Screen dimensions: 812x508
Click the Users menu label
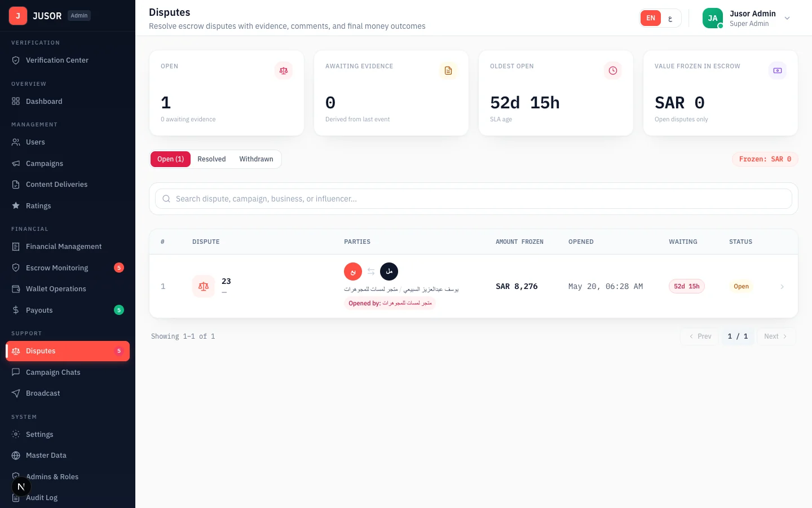click(x=36, y=142)
